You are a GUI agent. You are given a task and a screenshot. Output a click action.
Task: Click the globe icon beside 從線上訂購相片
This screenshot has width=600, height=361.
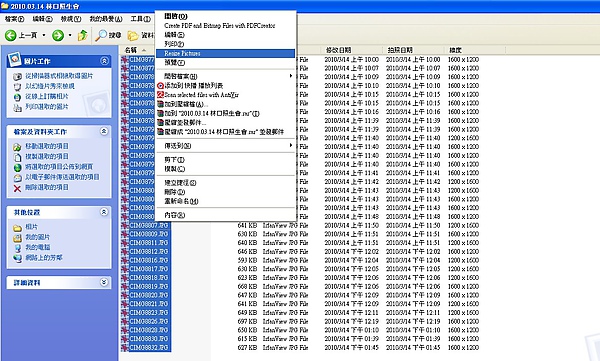pyautogui.click(x=17, y=97)
